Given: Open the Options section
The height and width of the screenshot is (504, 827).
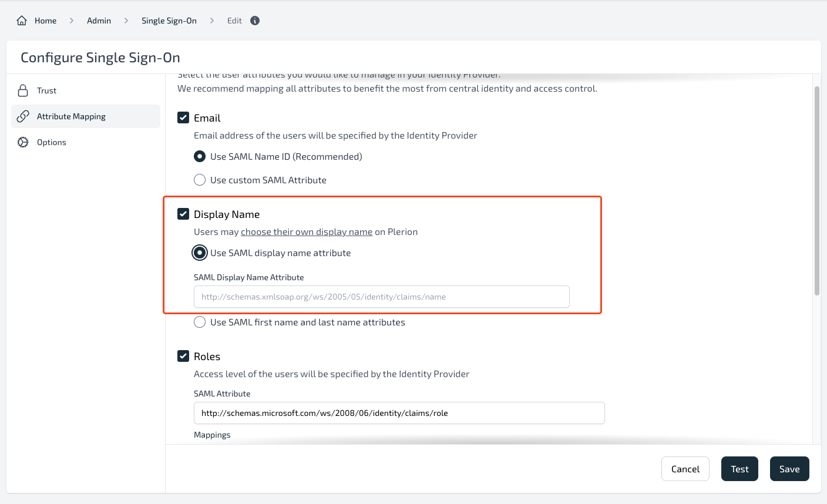Looking at the screenshot, I should [86, 142].
